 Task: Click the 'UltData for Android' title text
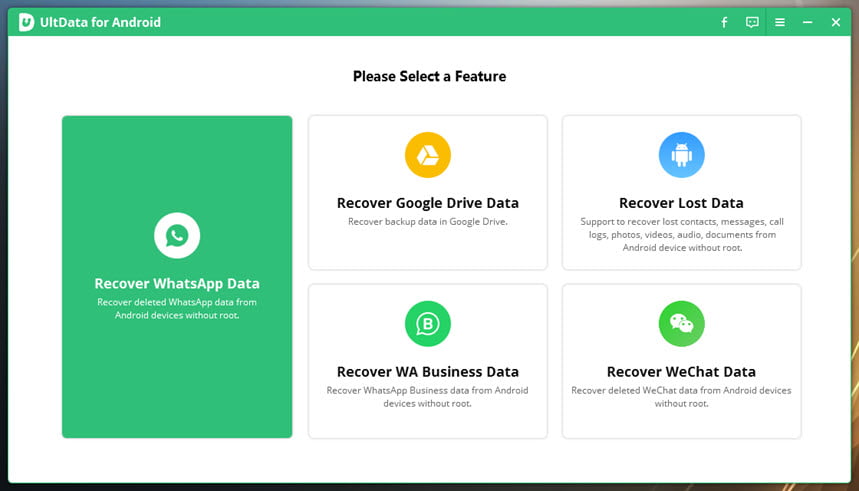[100, 22]
